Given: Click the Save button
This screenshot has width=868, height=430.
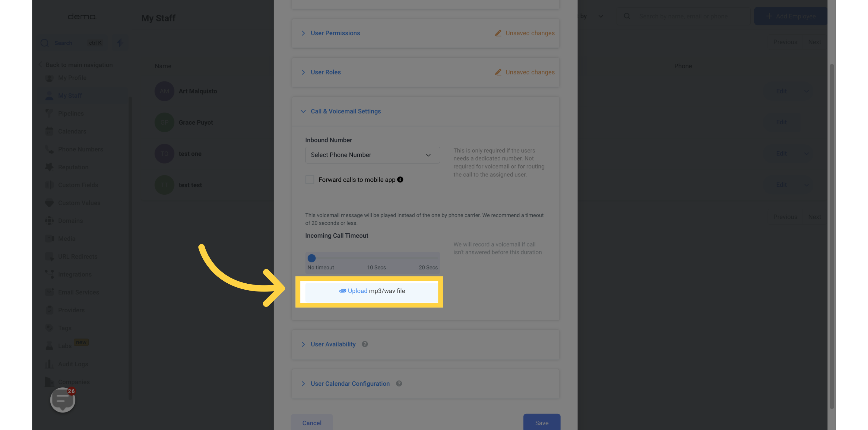Looking at the screenshot, I should 541,423.
